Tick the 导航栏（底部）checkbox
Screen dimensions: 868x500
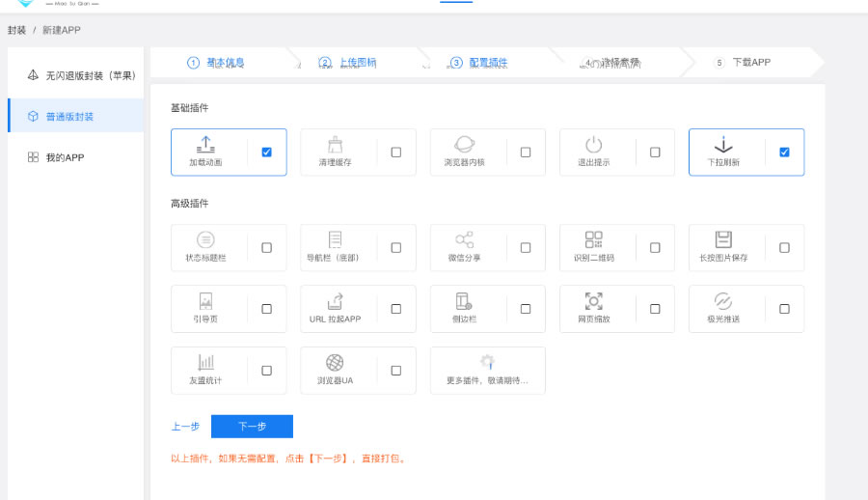[395, 247]
